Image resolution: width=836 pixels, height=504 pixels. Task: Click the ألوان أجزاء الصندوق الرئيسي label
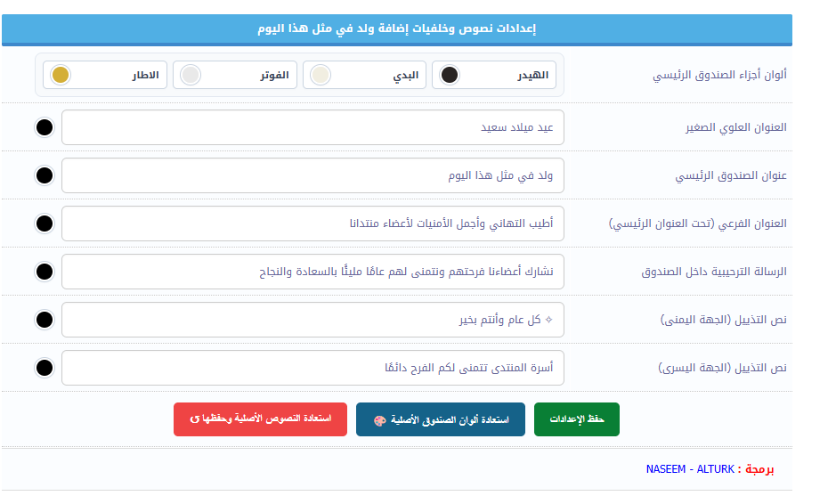[719, 75]
